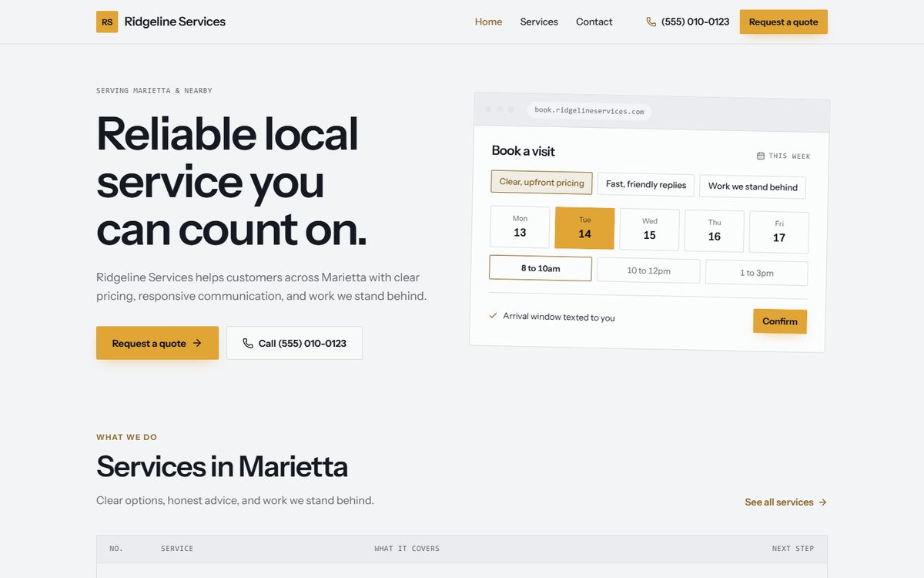
Task: Click the NEXT STEP column header
Action: click(x=793, y=549)
